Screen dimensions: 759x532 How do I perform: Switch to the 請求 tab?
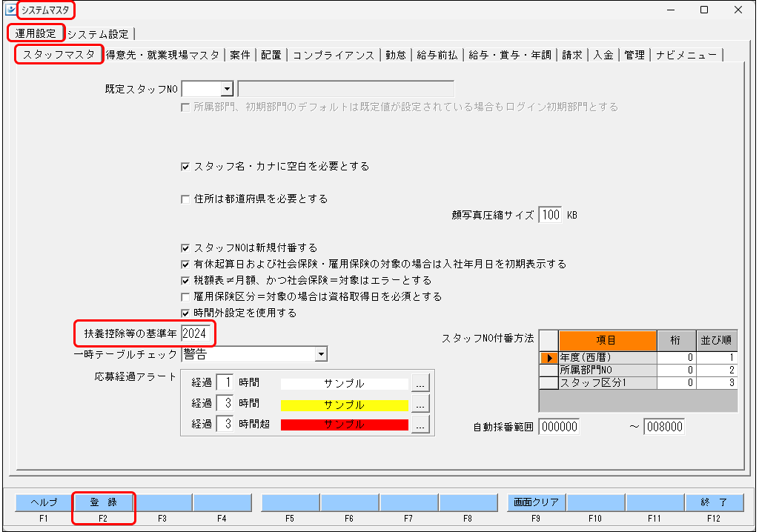click(x=571, y=55)
